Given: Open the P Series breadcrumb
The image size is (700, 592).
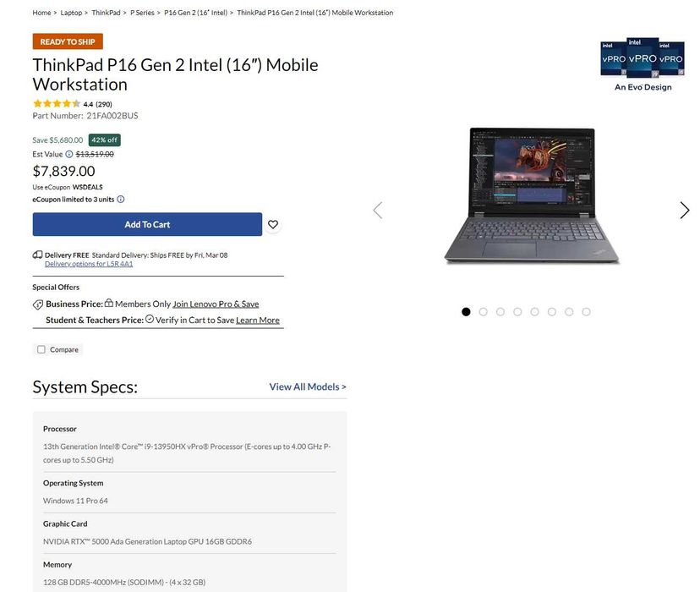Looking at the screenshot, I should [x=142, y=13].
